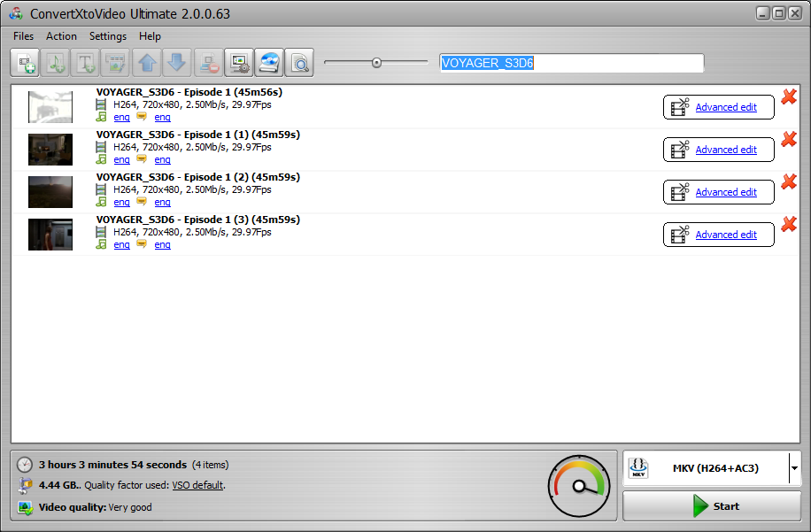Select the Episode 1 (3) thumbnail

click(50, 235)
